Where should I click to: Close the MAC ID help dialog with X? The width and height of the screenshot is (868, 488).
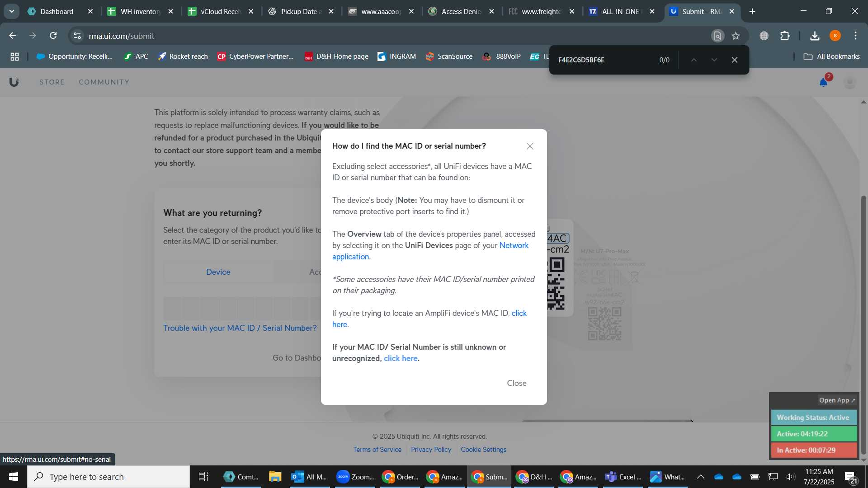click(x=530, y=146)
